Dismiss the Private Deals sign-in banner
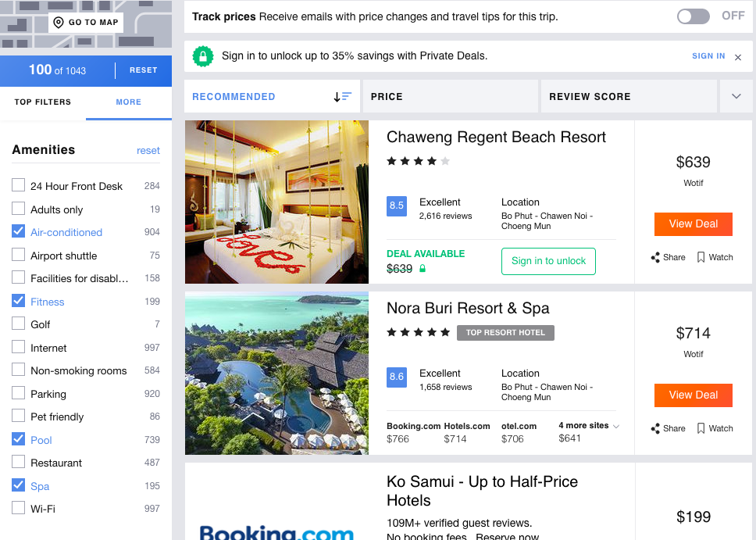 coord(738,57)
